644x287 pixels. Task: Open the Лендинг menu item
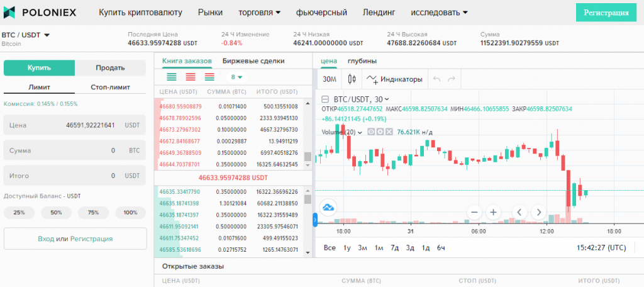pos(379,13)
